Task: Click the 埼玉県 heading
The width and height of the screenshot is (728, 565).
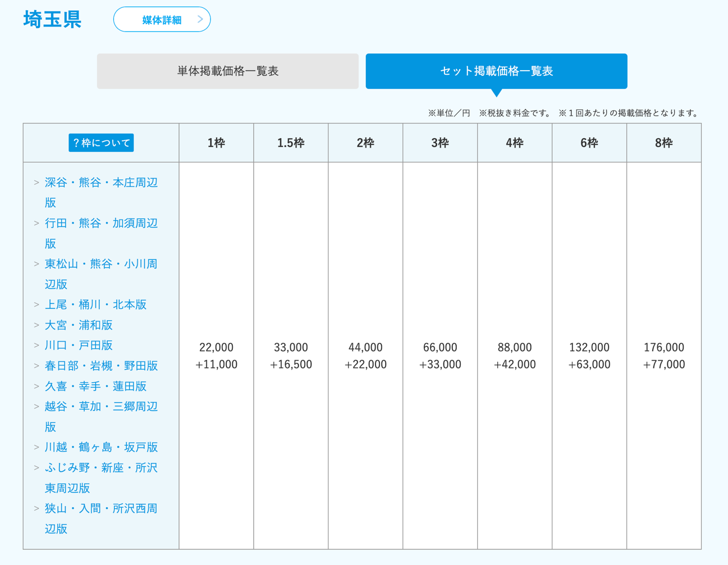Action: point(52,19)
